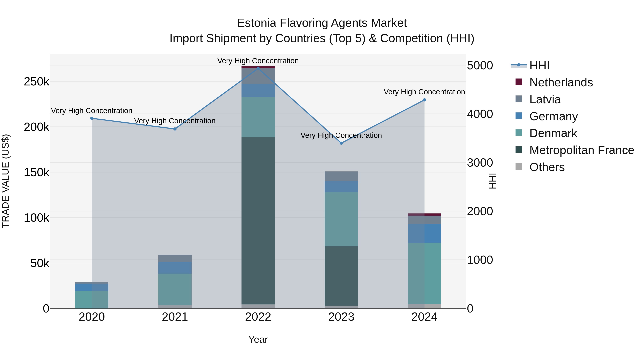Image resolution: width=644 pixels, height=362 pixels.
Task: Click the 3000 HHI axis tick label
Action: click(480, 163)
